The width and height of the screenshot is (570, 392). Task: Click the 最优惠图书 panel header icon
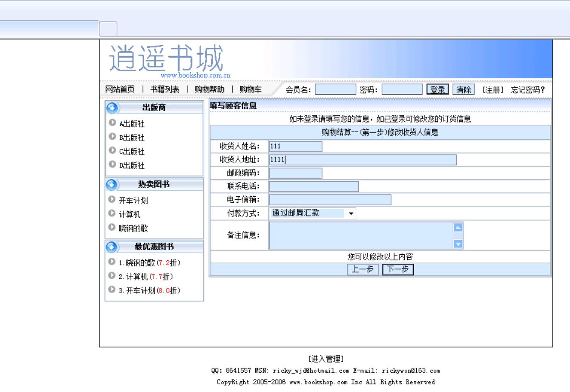(112, 247)
